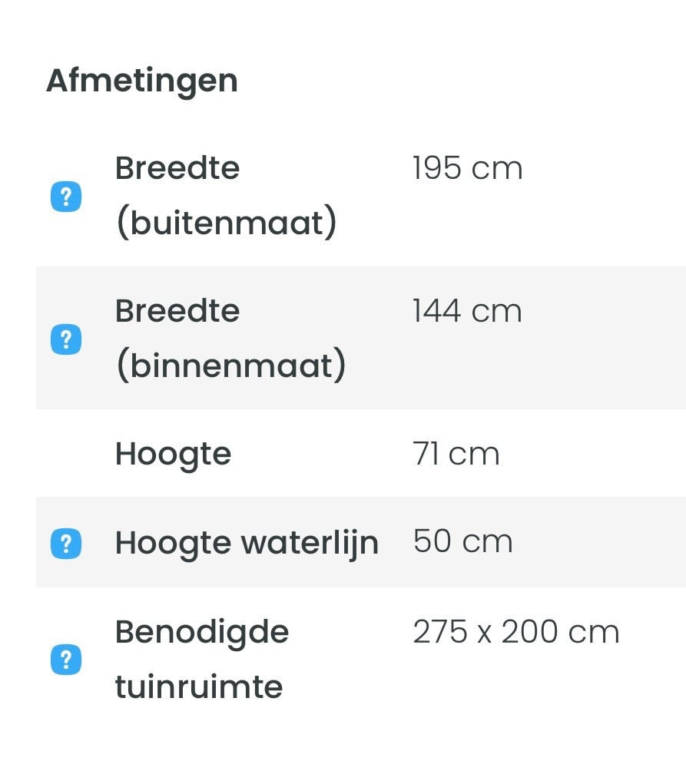Select the word (binnenmaat)
Screen dimensions: 686x784
click(231, 366)
